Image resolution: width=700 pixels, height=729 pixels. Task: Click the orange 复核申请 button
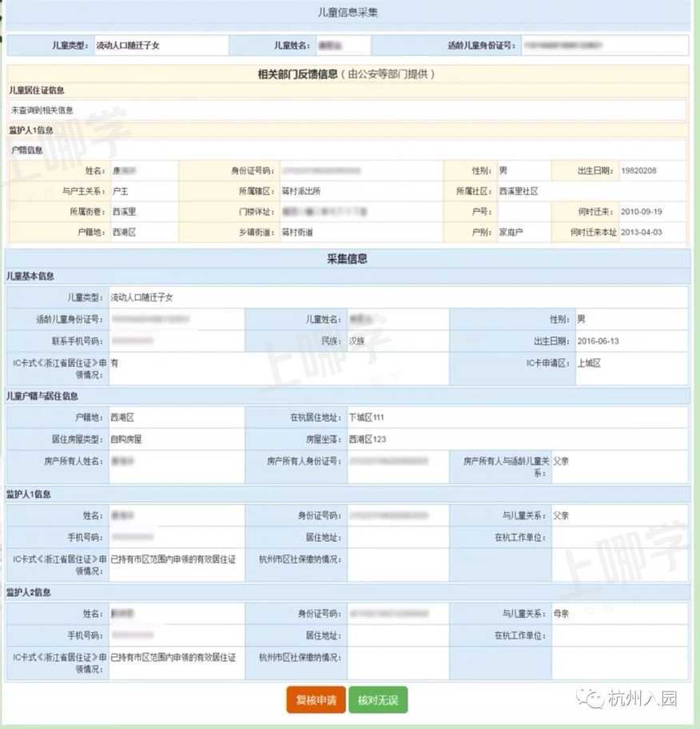point(316,699)
